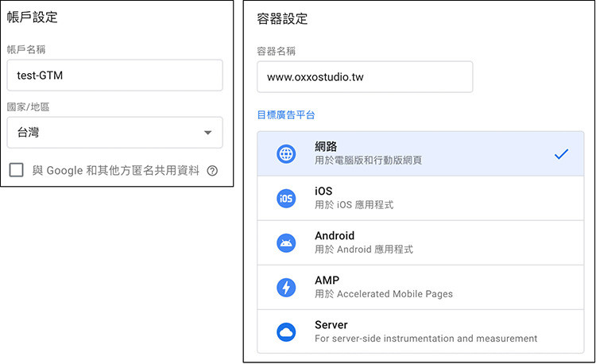Viewport: 596px width, 364px height.
Task: Click 用於 Accelerated Mobile Pages description
Action: 384,294
